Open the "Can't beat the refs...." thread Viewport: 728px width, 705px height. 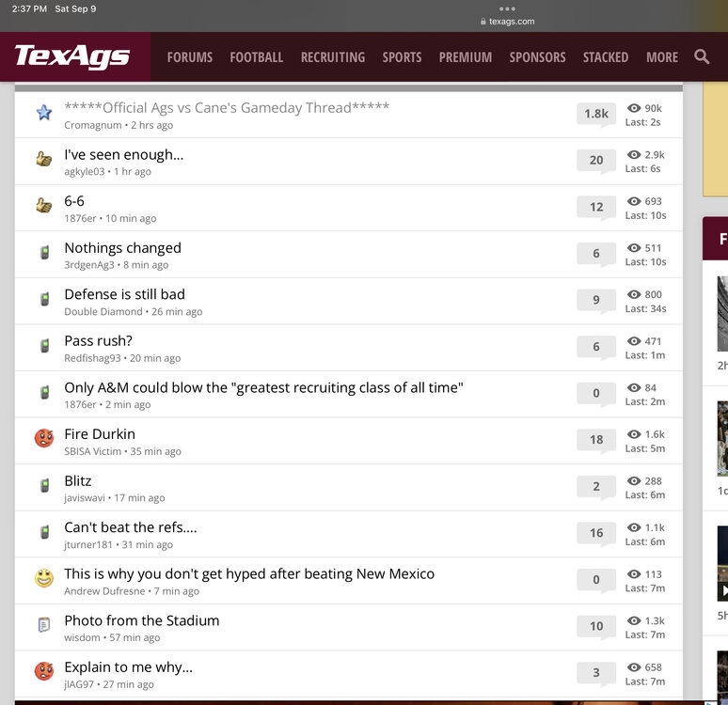coord(130,527)
